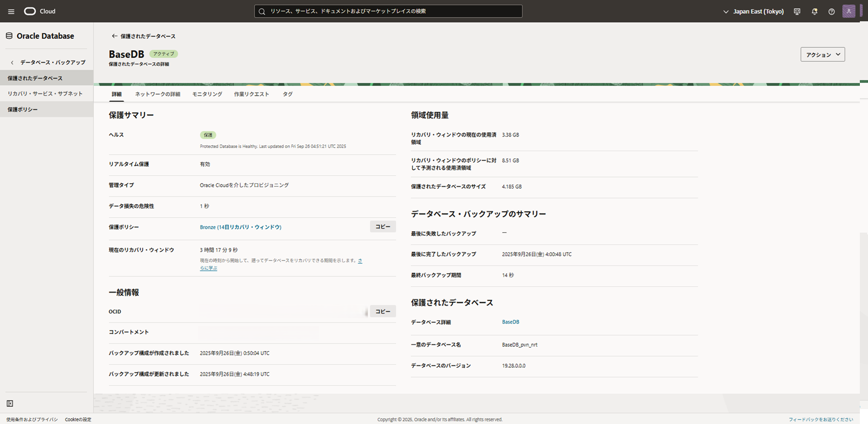Select 保護ポリシー in the sidebar
The width and height of the screenshot is (868, 424).
(22, 109)
